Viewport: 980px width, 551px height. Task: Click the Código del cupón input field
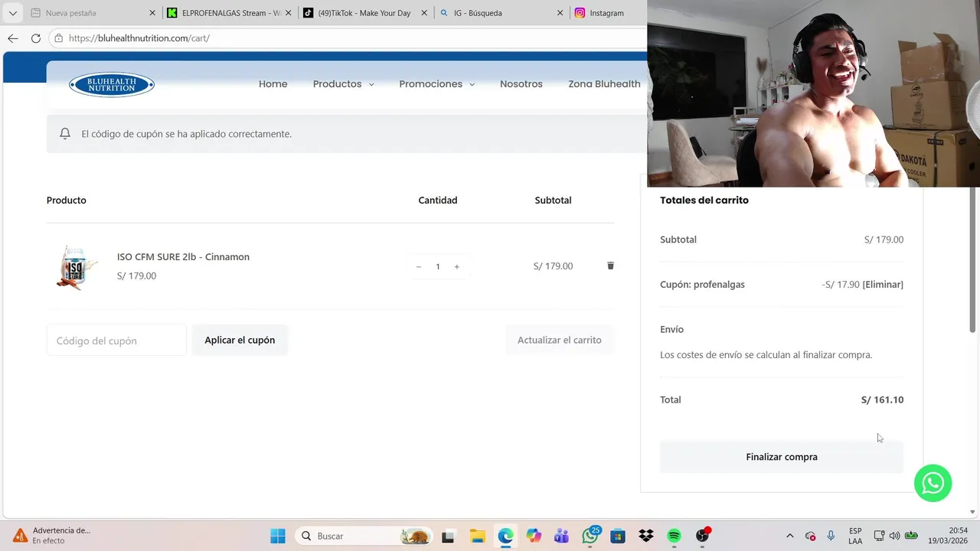116,340
